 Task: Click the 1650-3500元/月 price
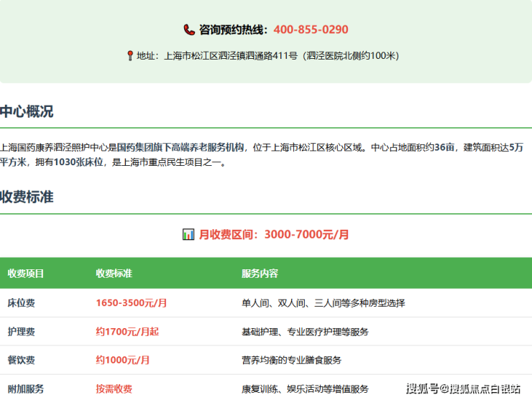132,303
